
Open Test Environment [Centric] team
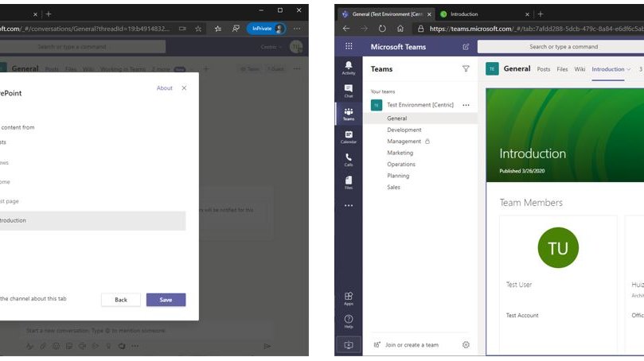(x=420, y=105)
